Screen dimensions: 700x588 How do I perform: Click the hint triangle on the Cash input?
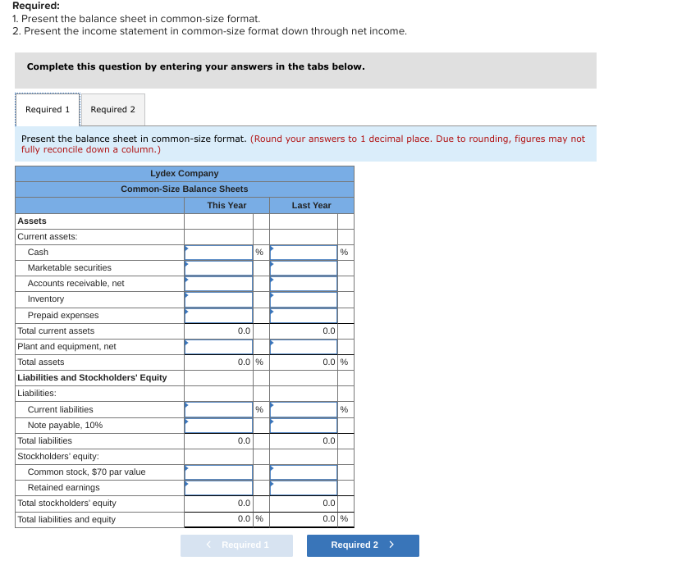tap(187, 248)
